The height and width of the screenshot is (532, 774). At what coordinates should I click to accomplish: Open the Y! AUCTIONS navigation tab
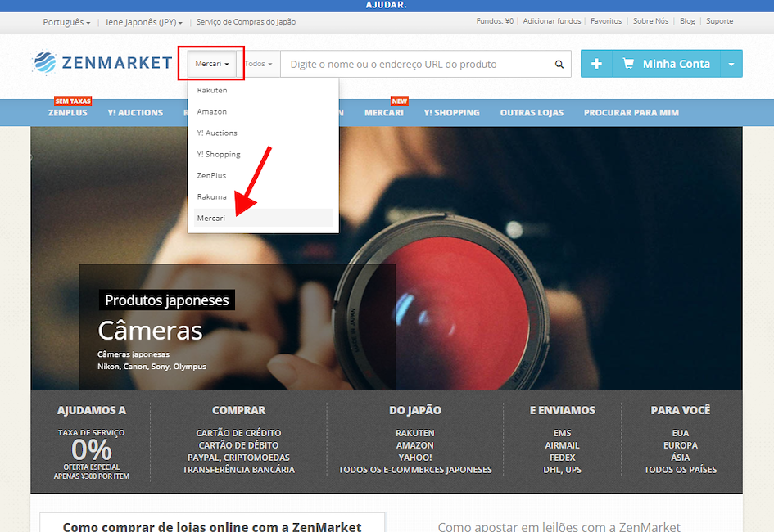(x=135, y=112)
